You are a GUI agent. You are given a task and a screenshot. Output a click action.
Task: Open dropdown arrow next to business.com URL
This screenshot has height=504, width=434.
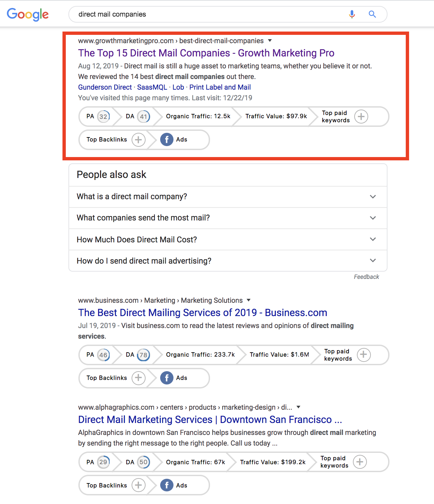point(249,300)
